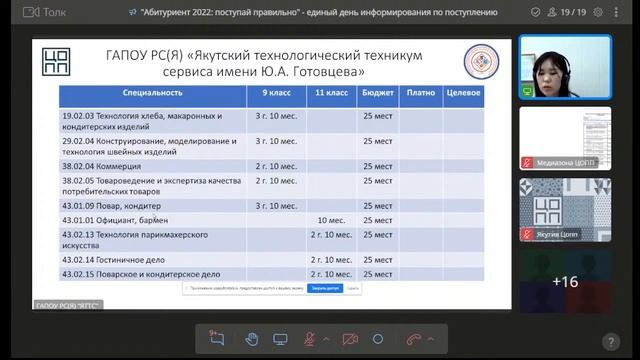Click muted mic icon on Якутия Цопп tile

point(527,234)
